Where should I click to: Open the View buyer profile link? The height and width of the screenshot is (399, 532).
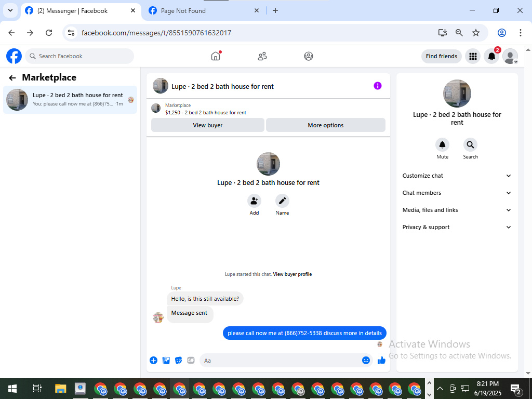[x=292, y=274]
